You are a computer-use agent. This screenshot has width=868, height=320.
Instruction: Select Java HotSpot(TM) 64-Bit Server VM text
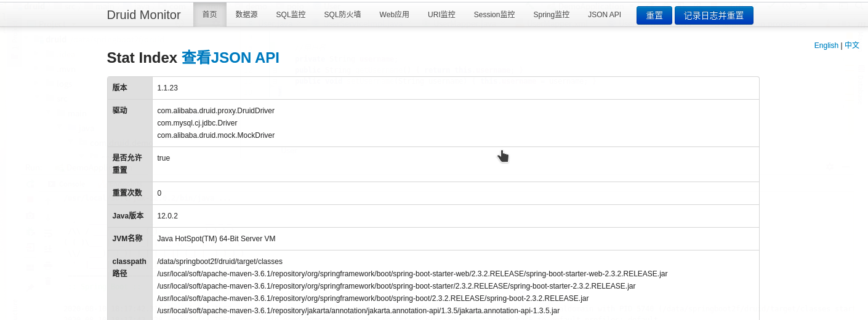pos(216,239)
